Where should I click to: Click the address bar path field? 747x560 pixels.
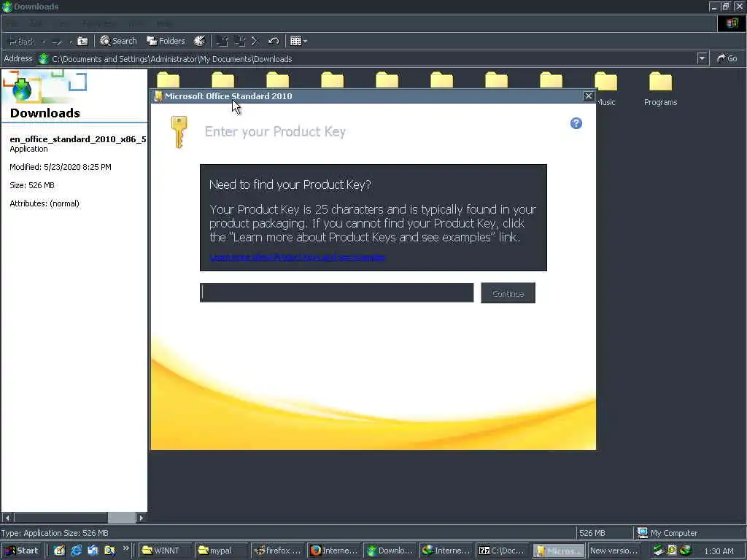coord(367,59)
